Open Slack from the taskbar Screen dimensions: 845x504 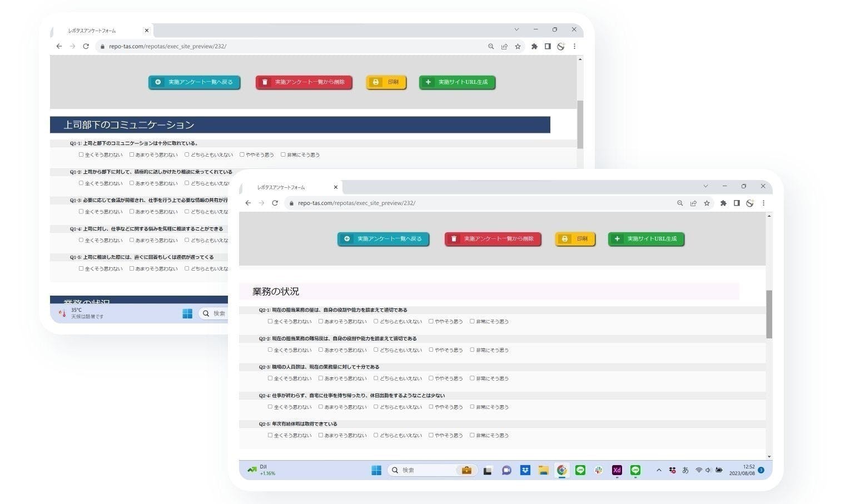click(x=598, y=470)
